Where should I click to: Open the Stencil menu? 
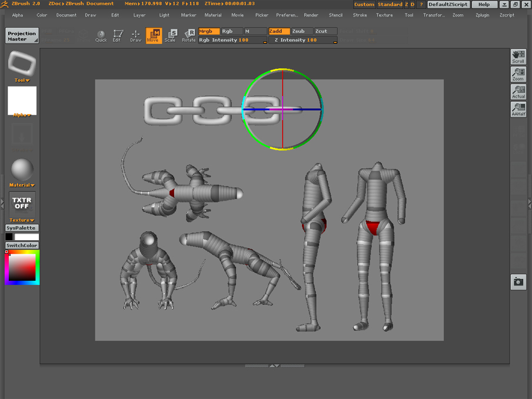tap(335, 15)
